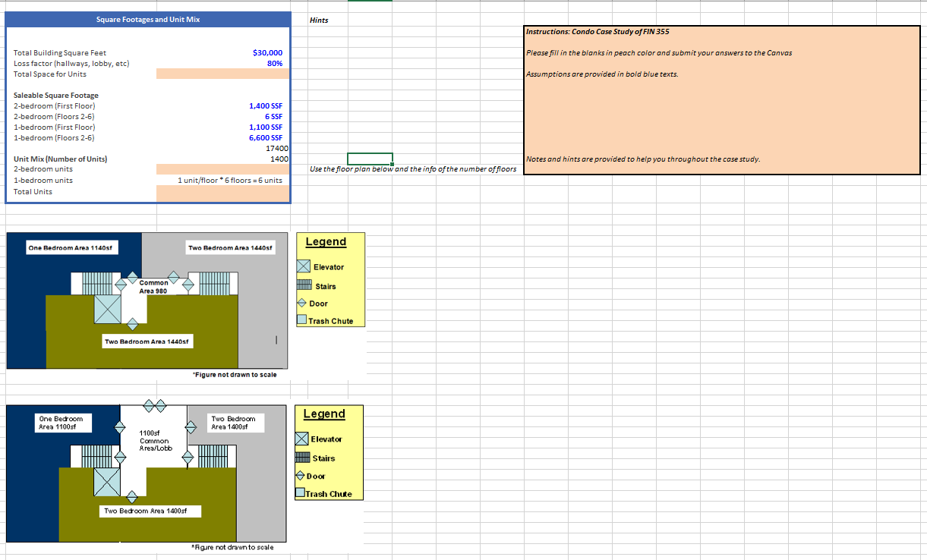
Task: Select the 1,400 SSF cell
Action: point(222,105)
